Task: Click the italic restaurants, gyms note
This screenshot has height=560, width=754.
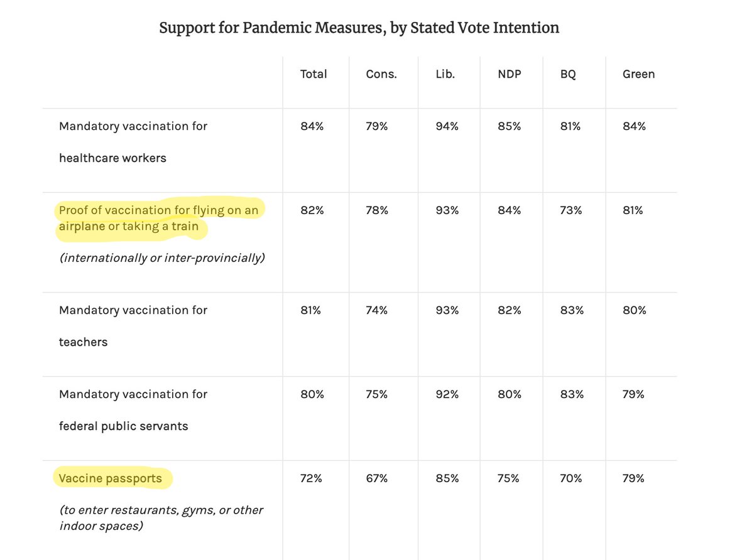Action: coord(161,517)
